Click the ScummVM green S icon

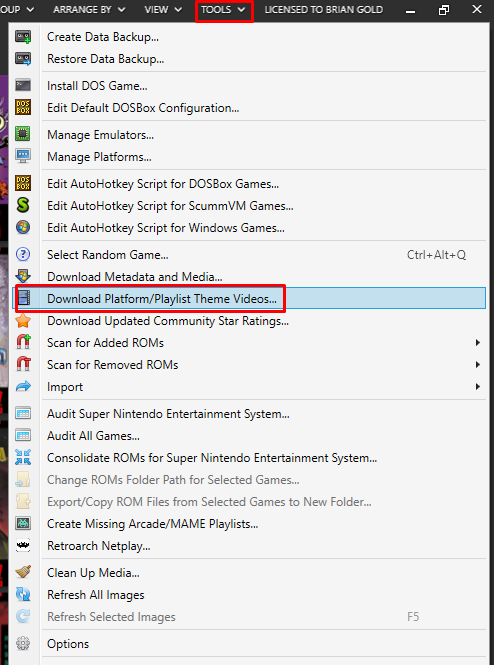[x=23, y=206]
